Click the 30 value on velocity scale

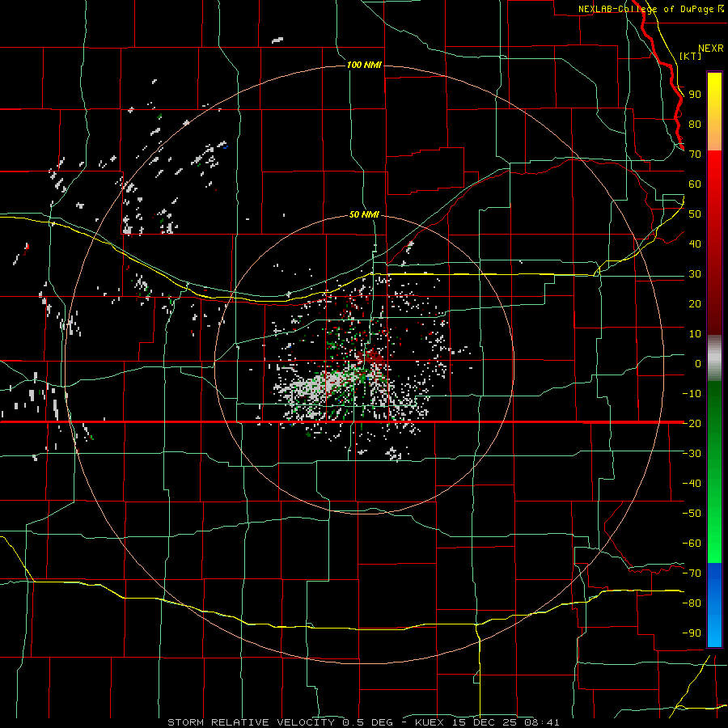point(695,274)
